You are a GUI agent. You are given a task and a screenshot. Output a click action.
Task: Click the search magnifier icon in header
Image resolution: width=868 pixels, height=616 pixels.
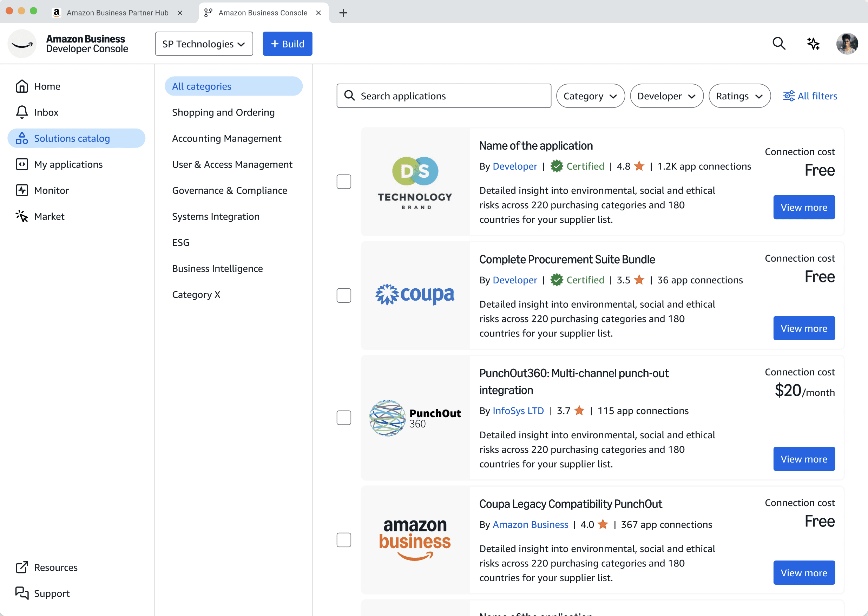pos(778,44)
